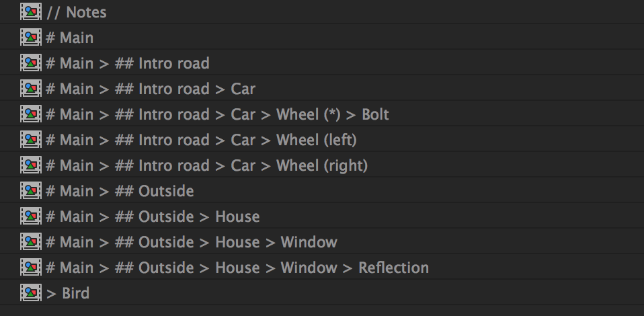Select the icon of the Intro road composition

click(x=31, y=63)
